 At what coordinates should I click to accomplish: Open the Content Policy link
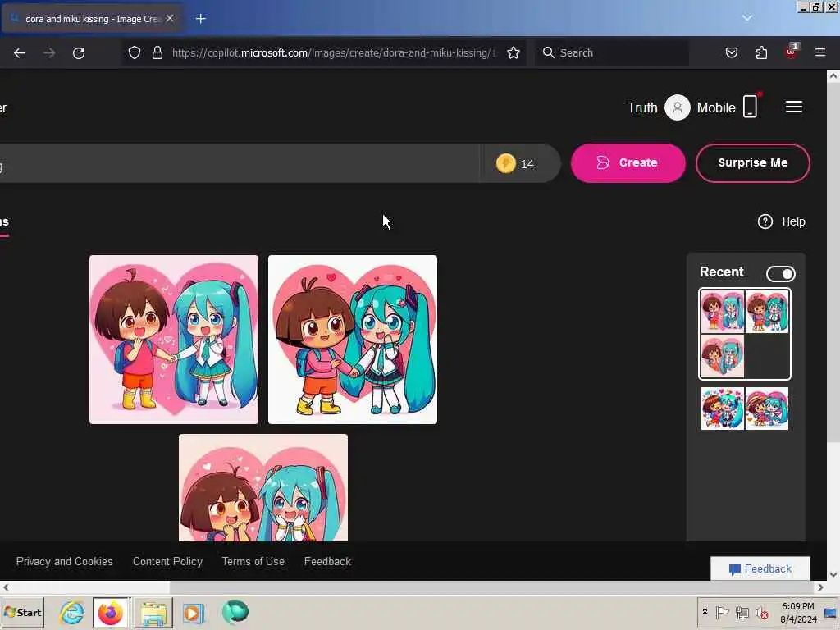pyautogui.click(x=167, y=561)
